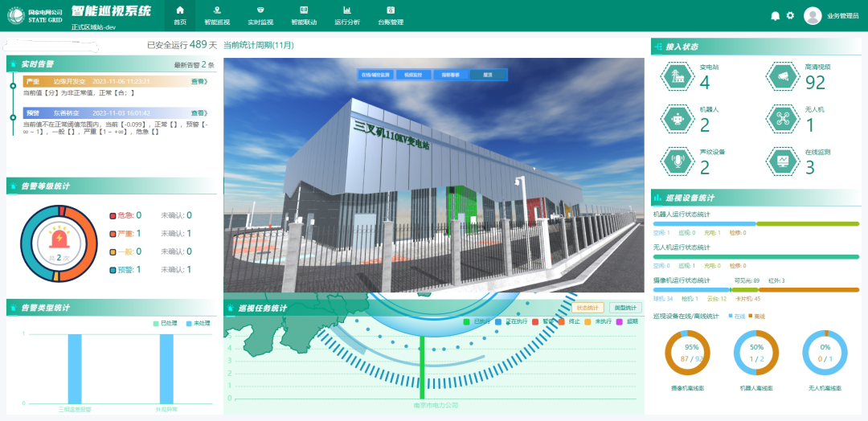Click 严重 orange color swatch

[x=113, y=234]
